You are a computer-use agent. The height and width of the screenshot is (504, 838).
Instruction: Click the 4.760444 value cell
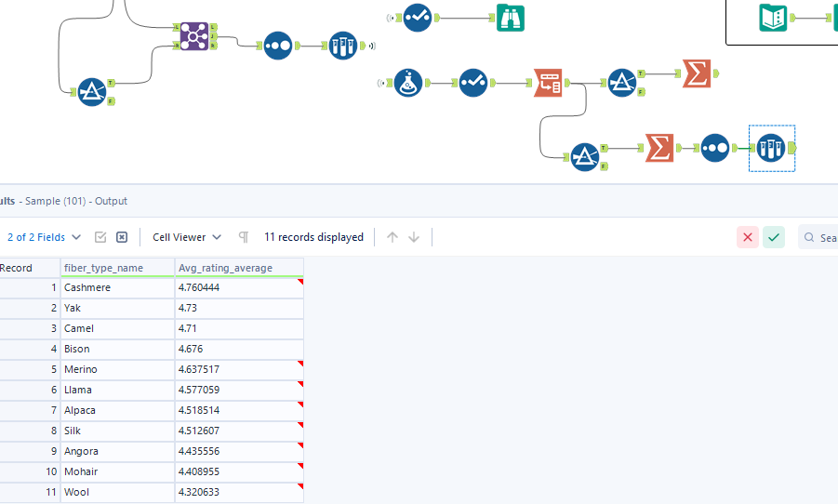coord(239,287)
